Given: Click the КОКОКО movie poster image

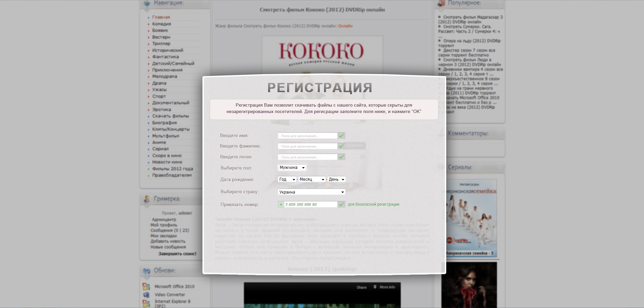Looking at the screenshot, I should click(x=322, y=54).
